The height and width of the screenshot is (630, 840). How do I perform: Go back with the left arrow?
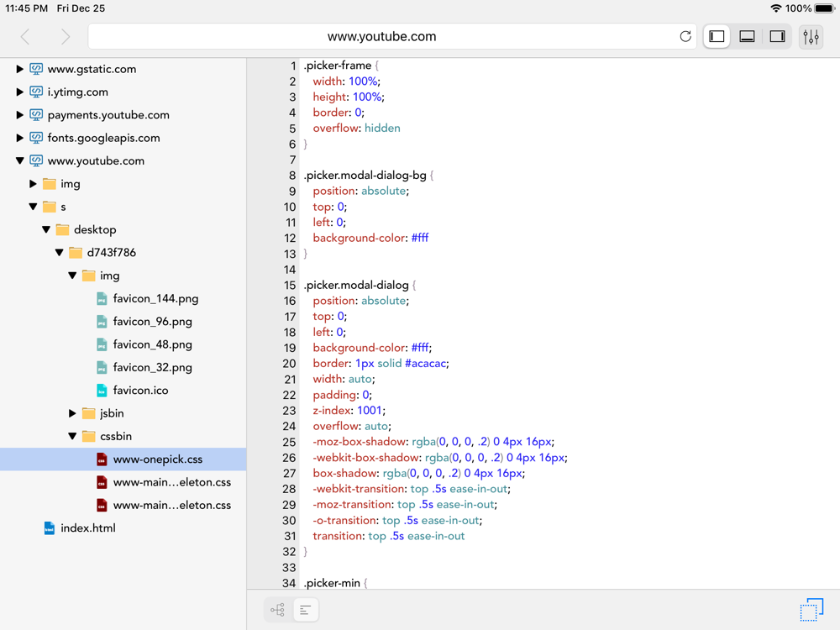[25, 36]
